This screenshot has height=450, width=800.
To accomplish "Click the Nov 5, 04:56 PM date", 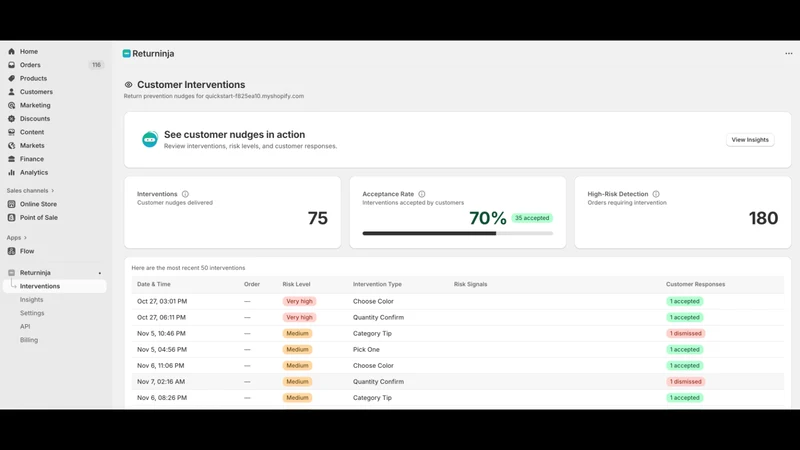I will point(162,349).
